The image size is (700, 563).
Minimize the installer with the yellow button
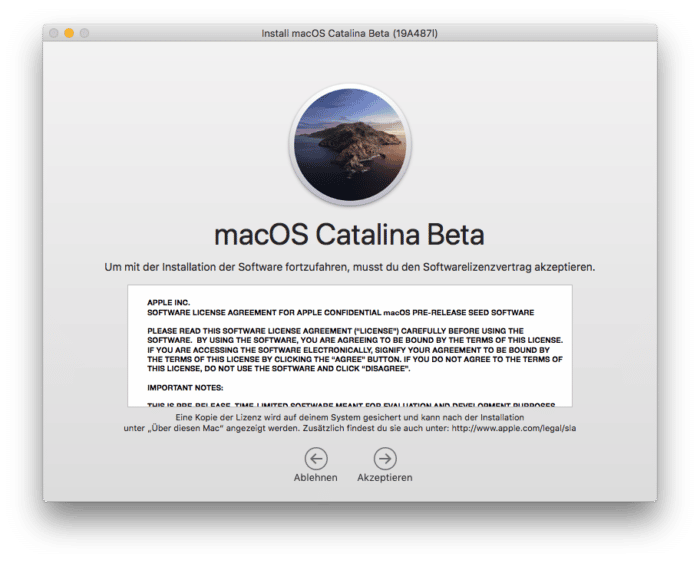pos(69,33)
